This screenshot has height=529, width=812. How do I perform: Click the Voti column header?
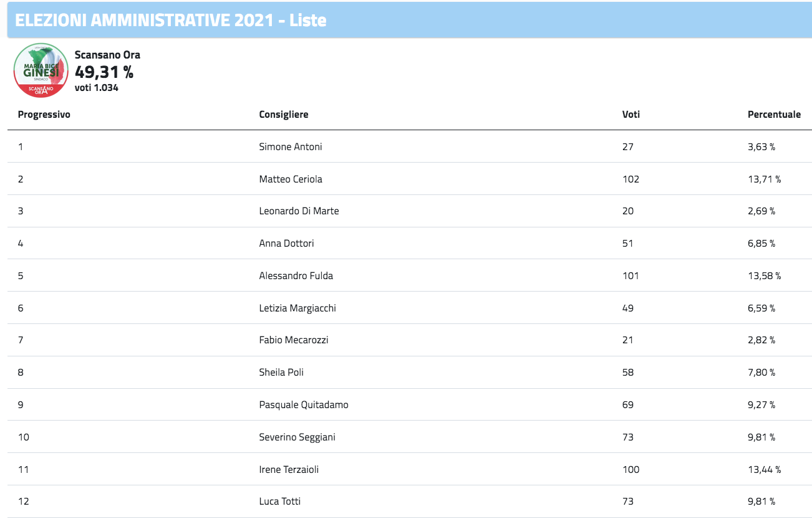click(x=631, y=115)
